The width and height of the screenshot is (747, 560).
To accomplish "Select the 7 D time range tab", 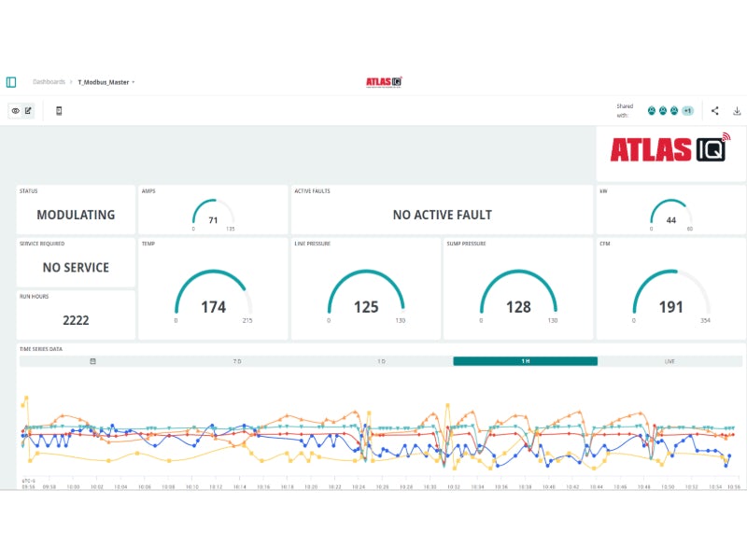I will tap(237, 361).
